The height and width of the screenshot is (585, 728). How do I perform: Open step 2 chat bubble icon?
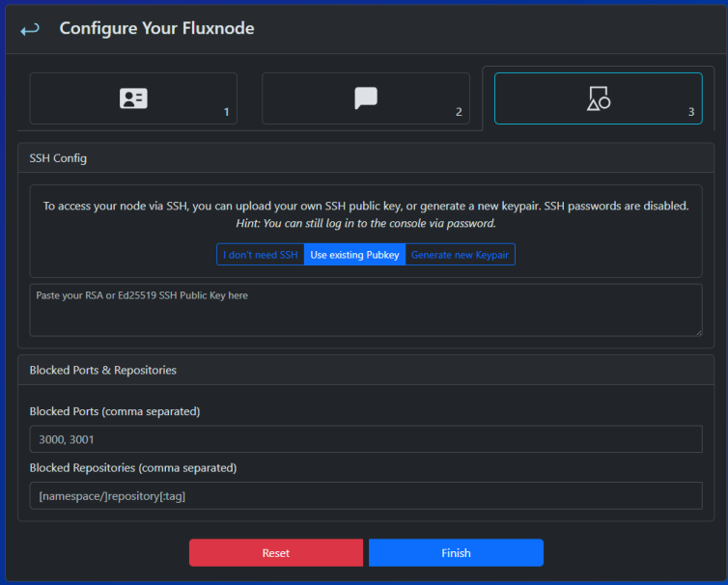point(366,98)
